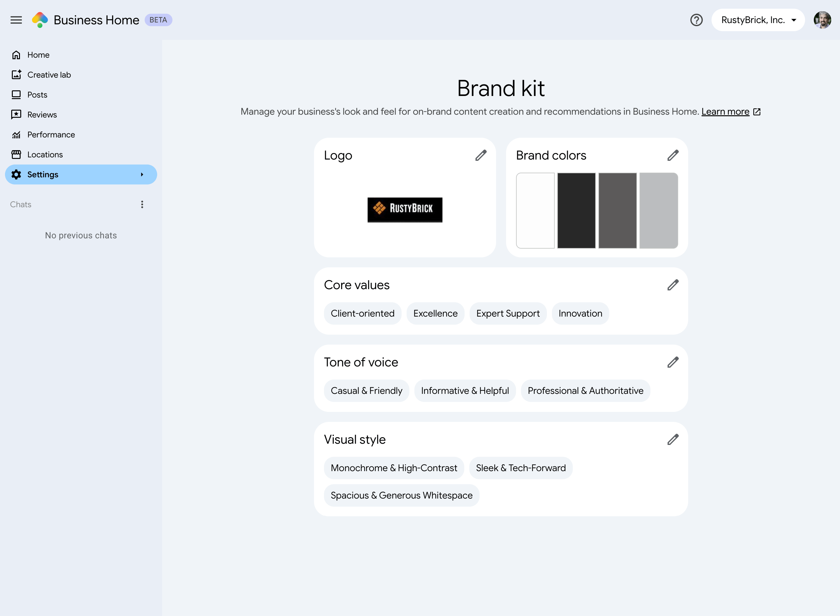Click the Informative & Helpful chip
840x616 pixels.
pos(465,391)
